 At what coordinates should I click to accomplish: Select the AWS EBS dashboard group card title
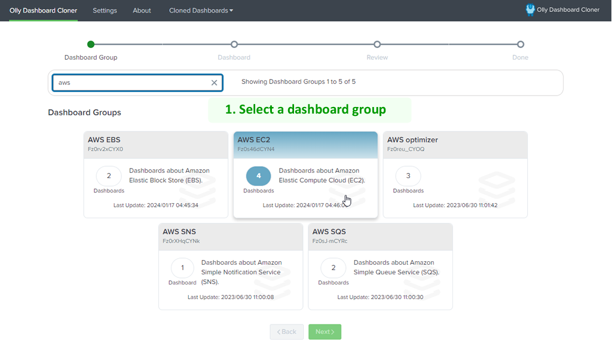(104, 140)
